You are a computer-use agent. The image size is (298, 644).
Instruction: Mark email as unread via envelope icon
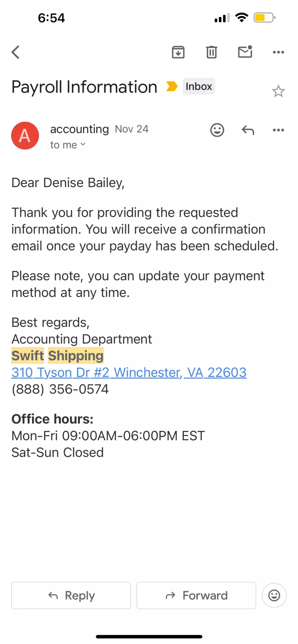(x=245, y=52)
